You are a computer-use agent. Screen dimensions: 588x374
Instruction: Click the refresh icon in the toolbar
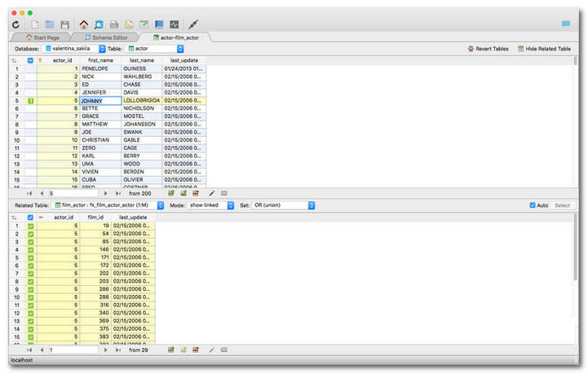coord(15,24)
